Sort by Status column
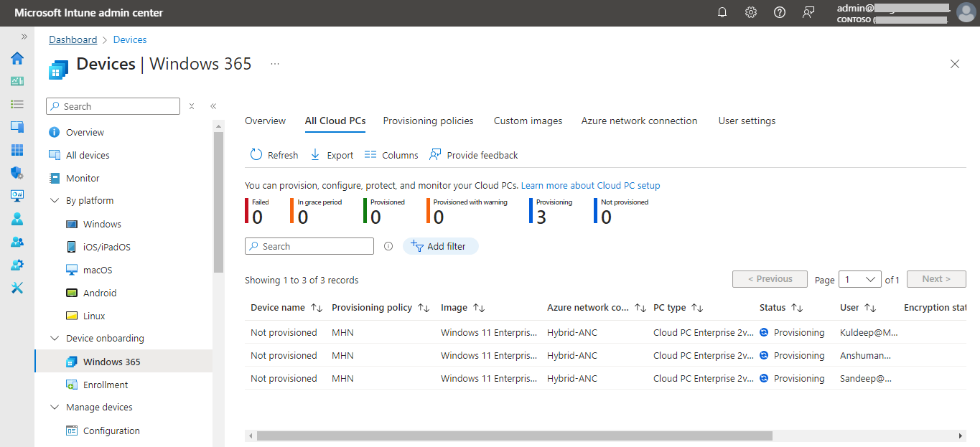980x447 pixels. pyautogui.click(x=780, y=307)
